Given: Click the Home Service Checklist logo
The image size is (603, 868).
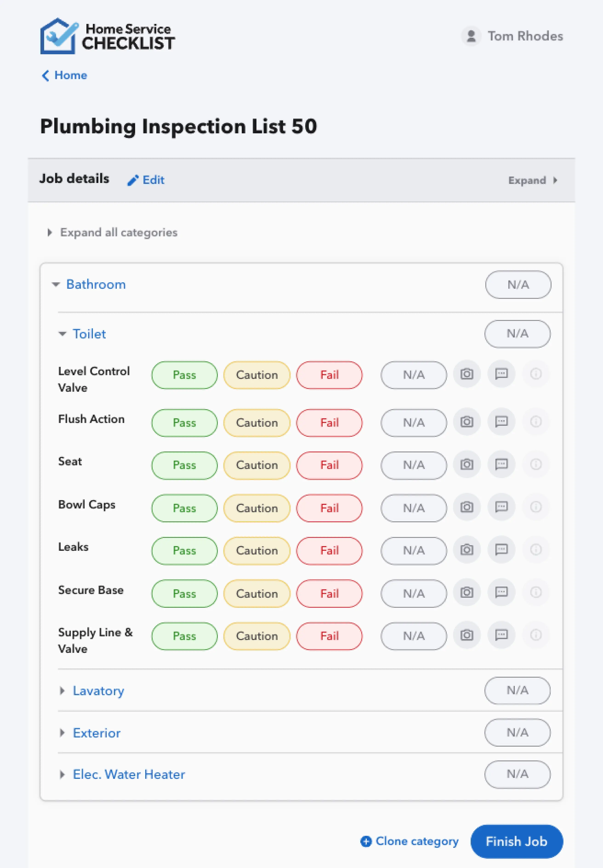Looking at the screenshot, I should tap(107, 36).
